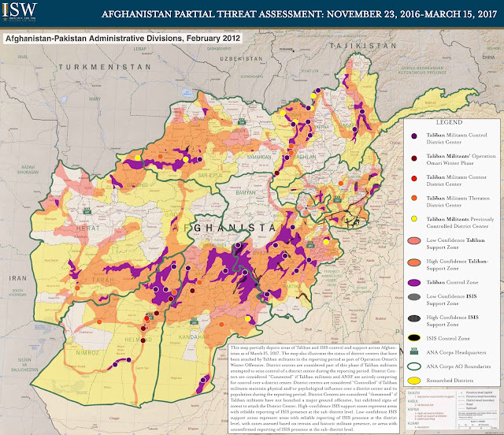Click the explanatory paragraph below the map
Viewport: 504px width, 435px height.
coord(313,389)
